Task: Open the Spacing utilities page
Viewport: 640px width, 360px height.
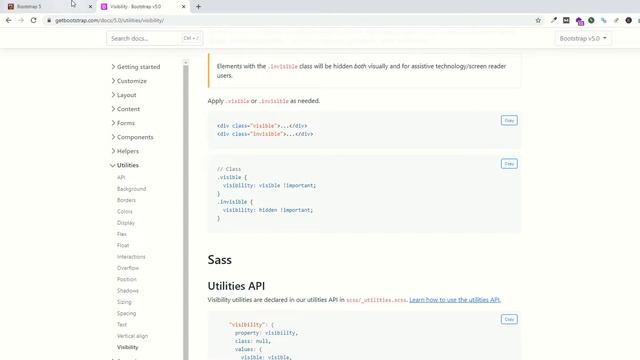Action: tap(127, 313)
